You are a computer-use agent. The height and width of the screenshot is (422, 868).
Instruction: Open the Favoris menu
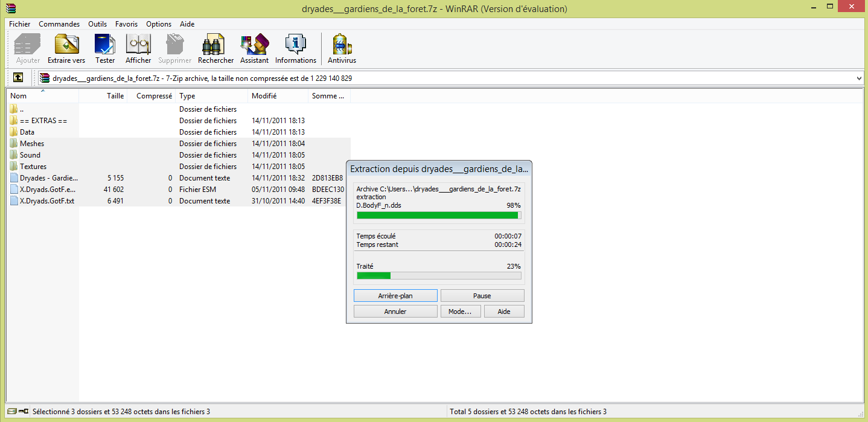[x=127, y=24]
